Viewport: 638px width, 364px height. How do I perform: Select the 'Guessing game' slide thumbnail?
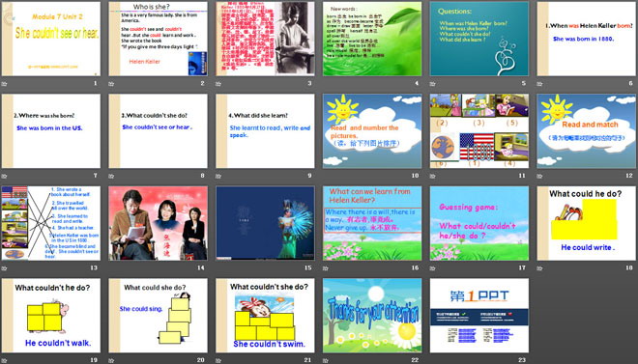pyautogui.click(x=479, y=223)
